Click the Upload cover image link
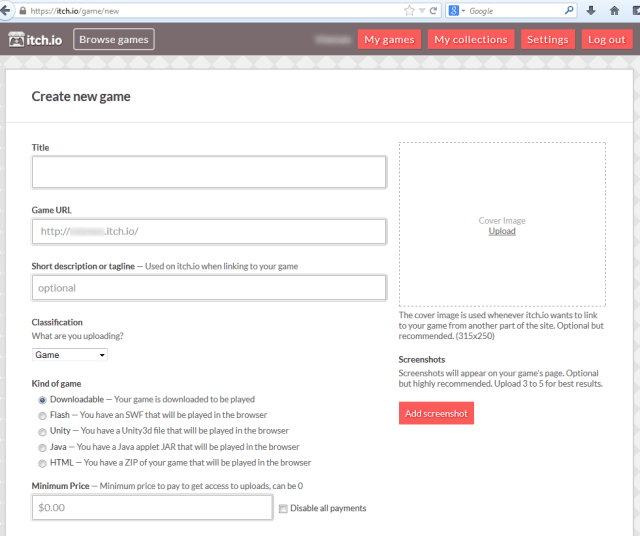This screenshot has height=536, width=640. 502,231
